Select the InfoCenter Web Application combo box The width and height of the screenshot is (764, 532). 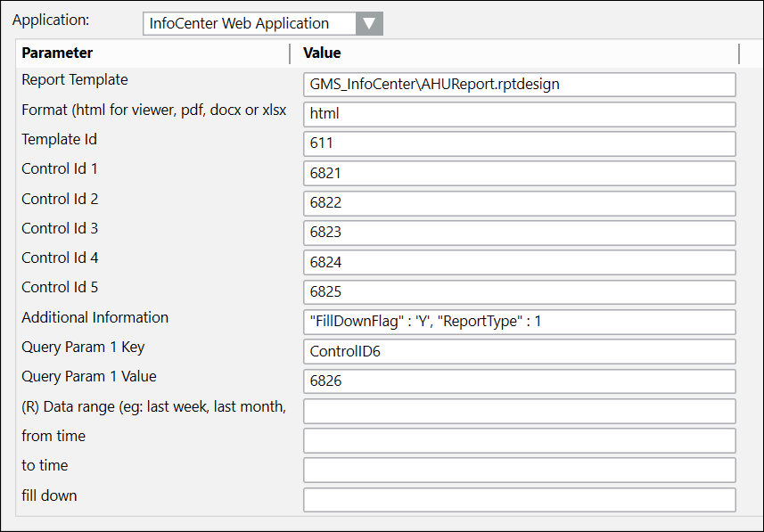[250, 24]
